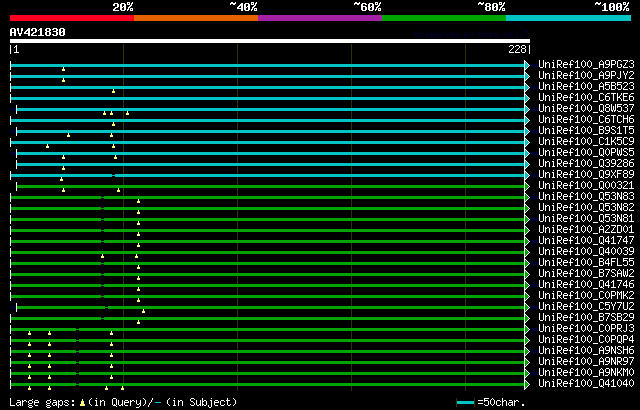Select the UniRef100_C6TKE6 subject name
The height and width of the screenshot is (410, 640).
pyautogui.click(x=586, y=98)
